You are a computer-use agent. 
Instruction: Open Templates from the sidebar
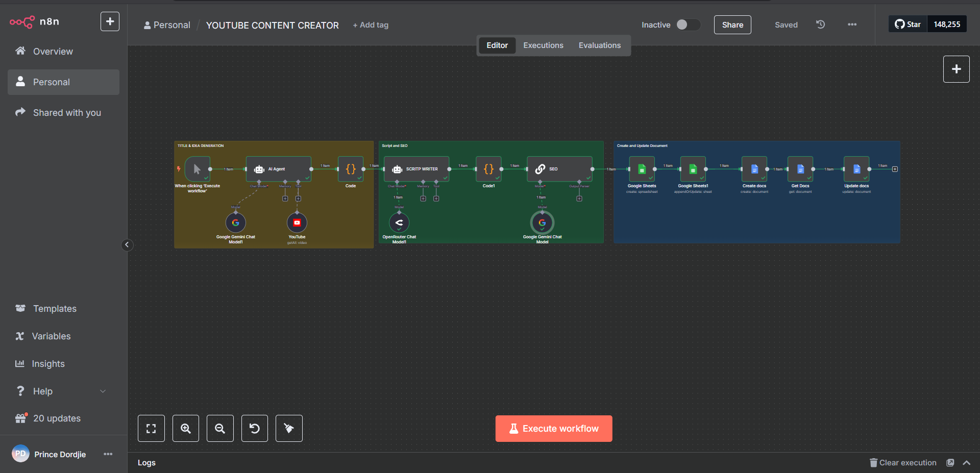55,309
